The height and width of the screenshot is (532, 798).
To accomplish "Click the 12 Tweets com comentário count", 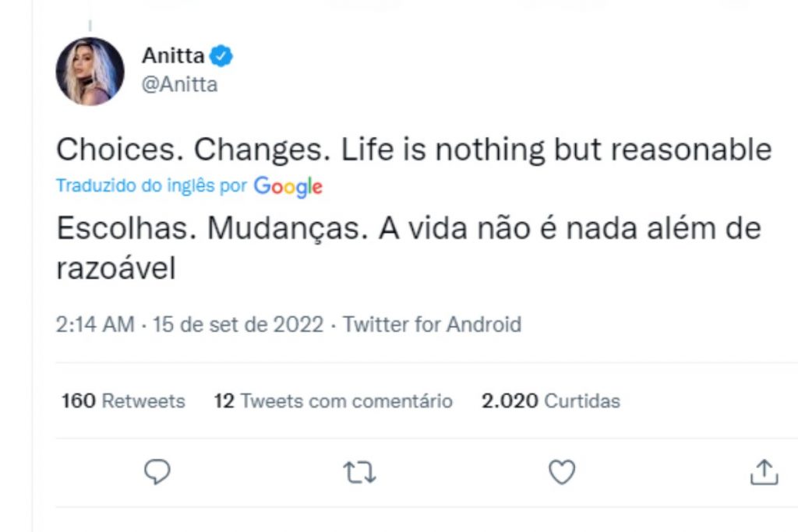I will (x=332, y=400).
